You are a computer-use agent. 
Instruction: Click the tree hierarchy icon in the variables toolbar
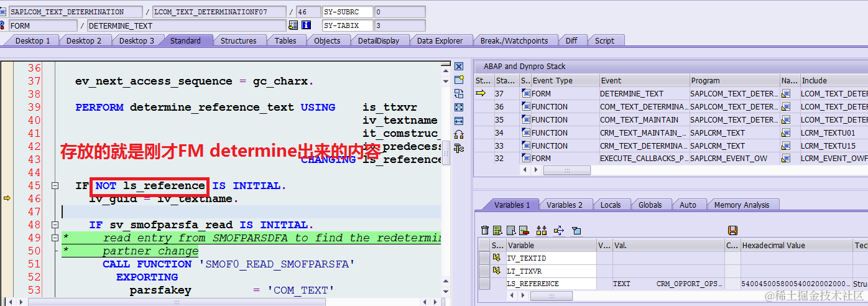[x=541, y=230]
